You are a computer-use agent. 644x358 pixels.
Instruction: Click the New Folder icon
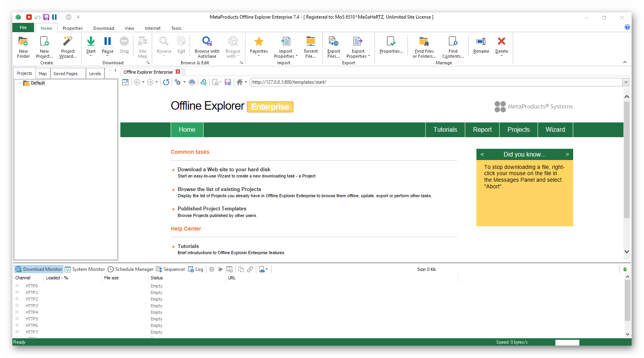tap(23, 41)
